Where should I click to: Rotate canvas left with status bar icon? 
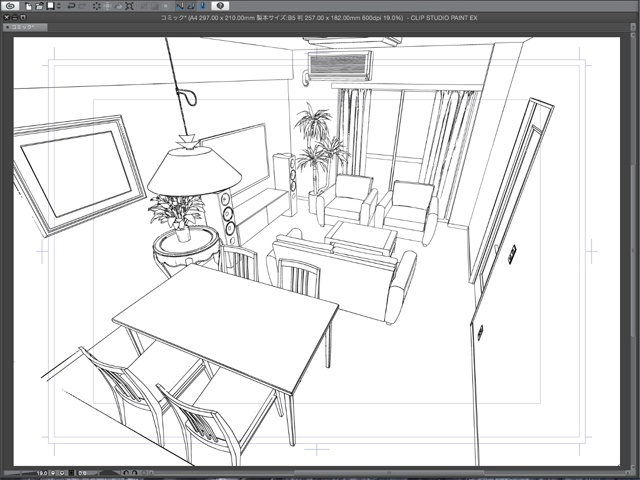pyautogui.click(x=126, y=473)
